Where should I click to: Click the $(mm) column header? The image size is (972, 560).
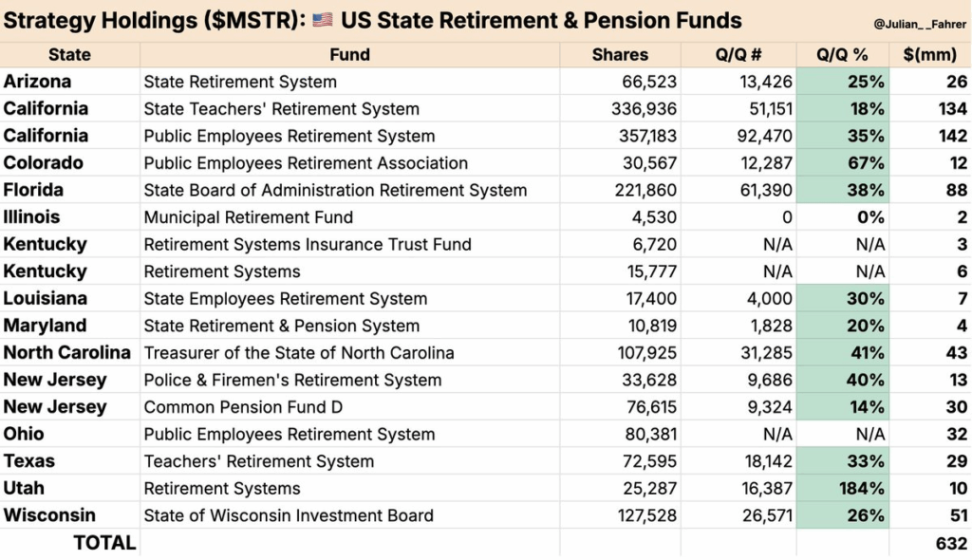pyautogui.click(x=929, y=55)
